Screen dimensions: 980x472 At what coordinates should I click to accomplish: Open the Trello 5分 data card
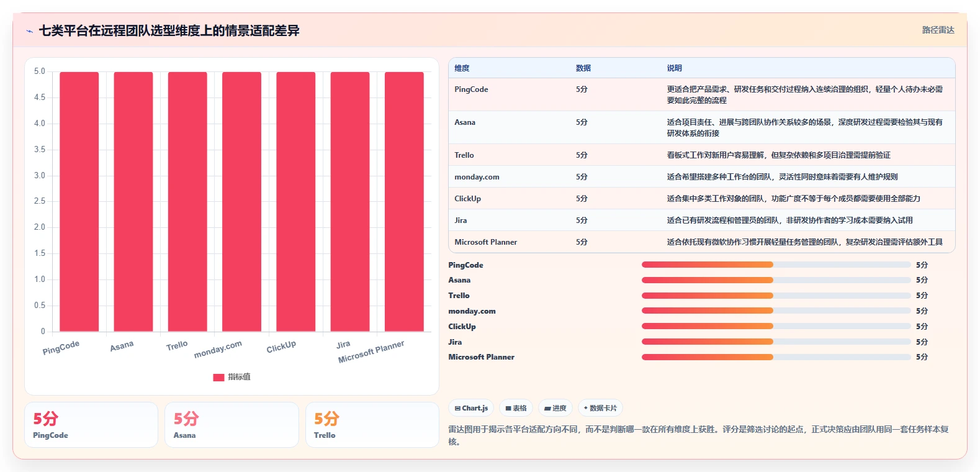(372, 425)
